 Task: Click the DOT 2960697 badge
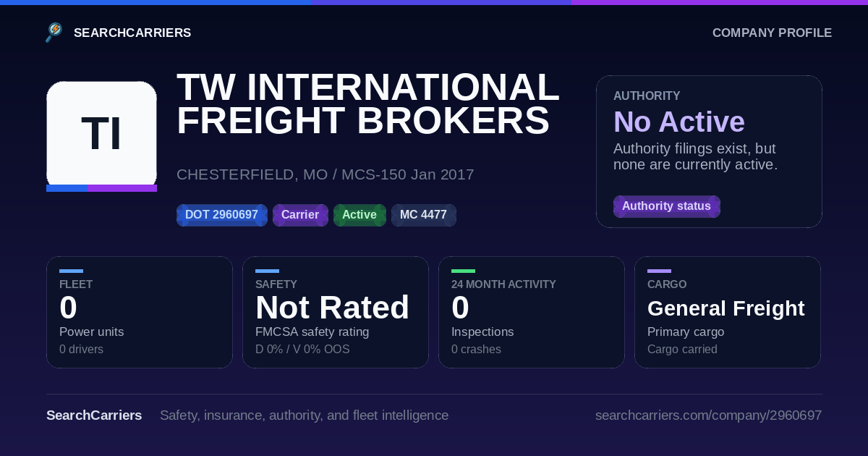(221, 215)
